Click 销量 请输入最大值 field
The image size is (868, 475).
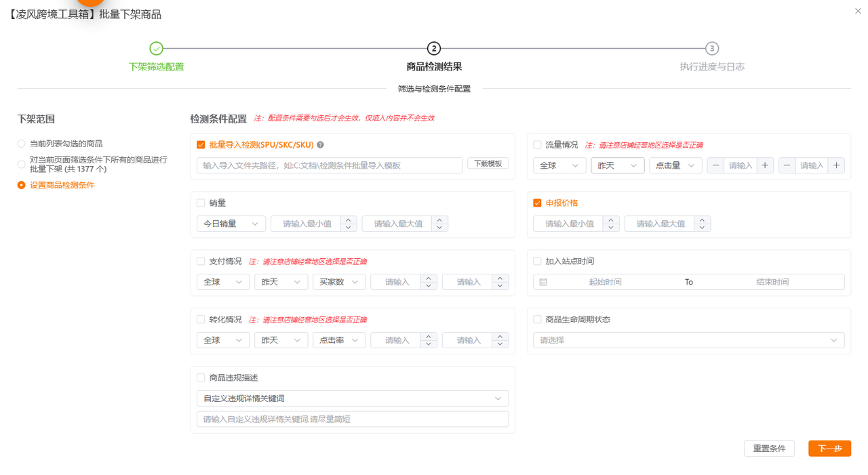point(397,224)
